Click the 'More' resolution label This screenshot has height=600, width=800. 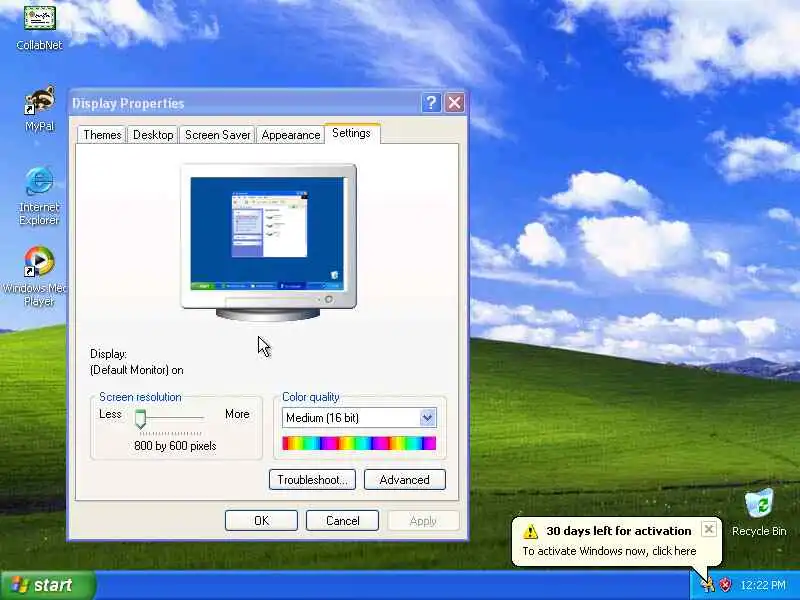[237, 414]
